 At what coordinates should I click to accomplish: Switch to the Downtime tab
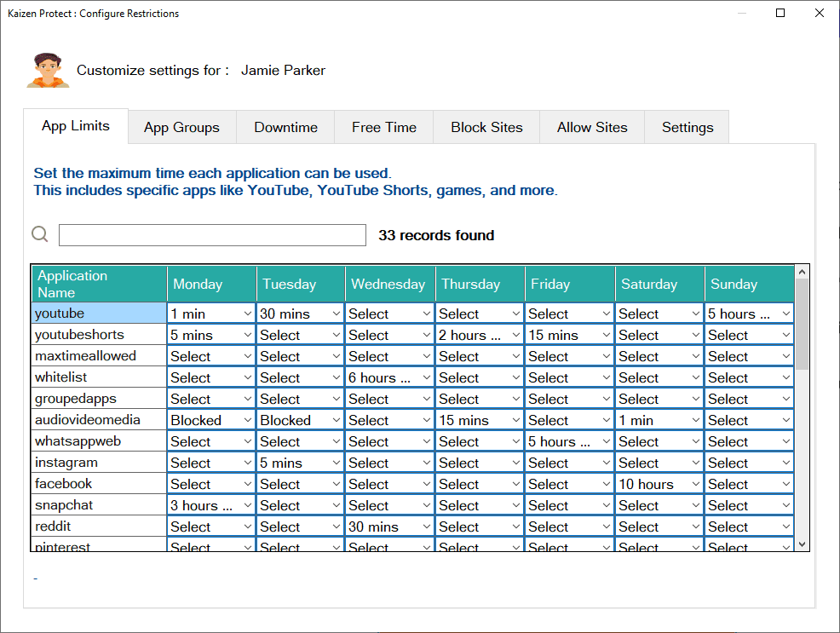(285, 126)
